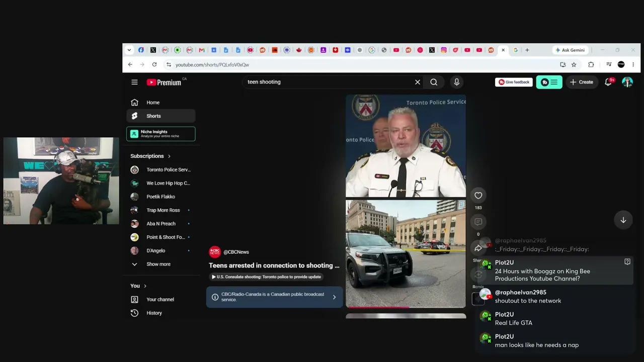Image resolution: width=644 pixels, height=362 pixels.
Task: Open watch History
Action: pyautogui.click(x=160, y=313)
